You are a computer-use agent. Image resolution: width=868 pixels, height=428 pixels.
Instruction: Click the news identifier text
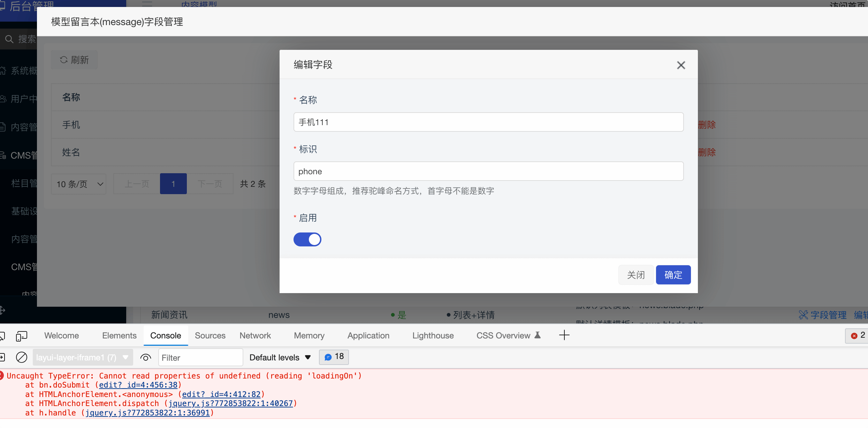coord(279,315)
